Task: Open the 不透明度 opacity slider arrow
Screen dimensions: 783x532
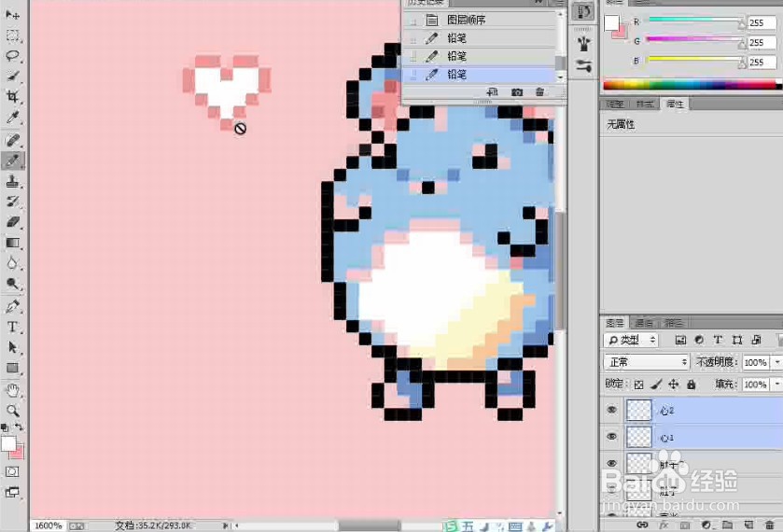Action: tap(777, 361)
